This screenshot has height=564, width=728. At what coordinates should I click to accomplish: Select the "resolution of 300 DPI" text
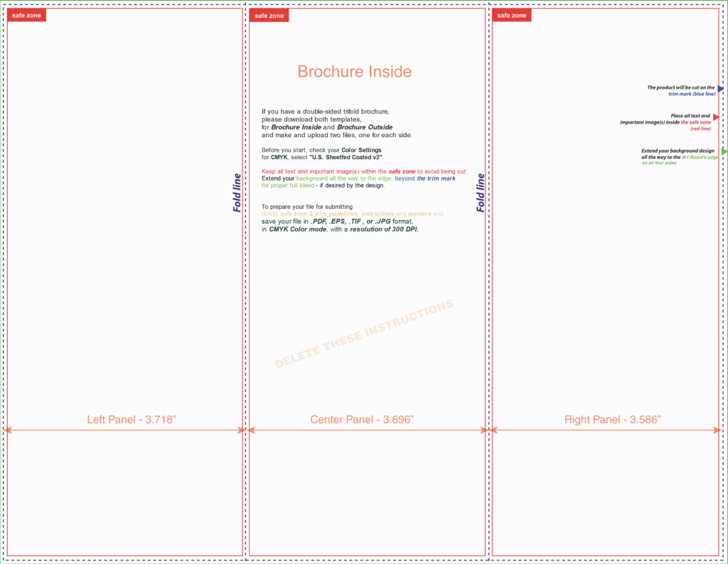[384, 229]
